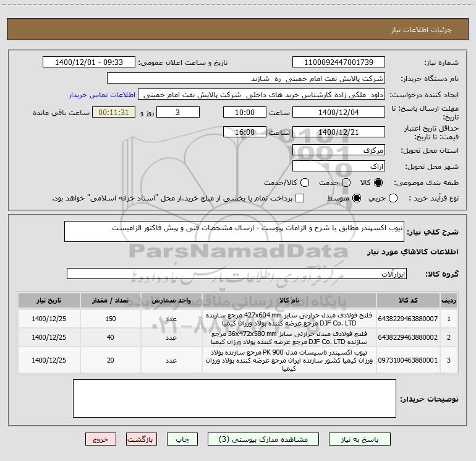Click the response deadline date 1400/12/04 field
The image size is (476, 461).
339,112
